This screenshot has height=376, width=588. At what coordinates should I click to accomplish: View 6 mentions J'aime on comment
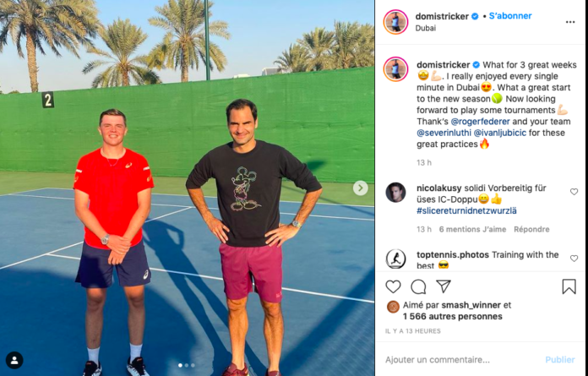click(472, 229)
